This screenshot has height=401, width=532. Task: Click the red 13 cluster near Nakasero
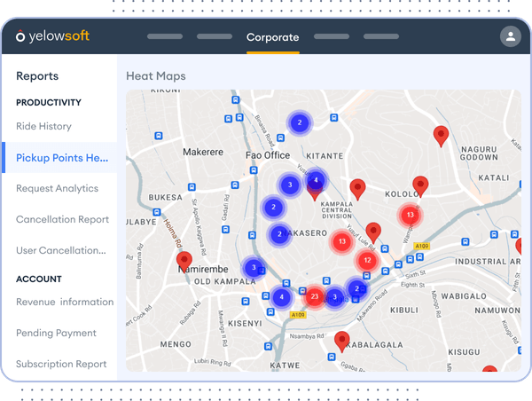pyautogui.click(x=341, y=241)
